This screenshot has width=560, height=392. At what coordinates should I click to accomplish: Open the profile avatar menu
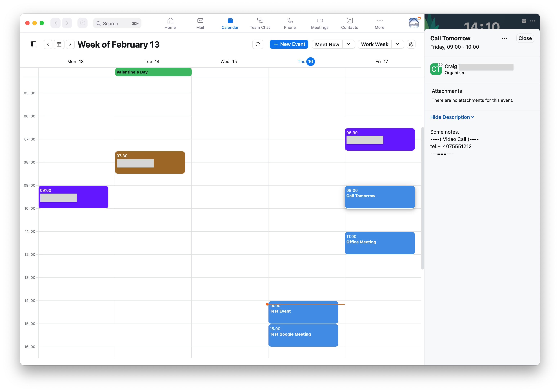pyautogui.click(x=414, y=23)
